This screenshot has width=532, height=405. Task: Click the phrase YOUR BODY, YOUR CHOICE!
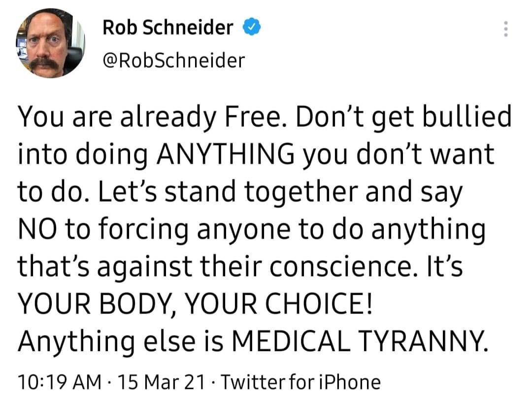(195, 304)
